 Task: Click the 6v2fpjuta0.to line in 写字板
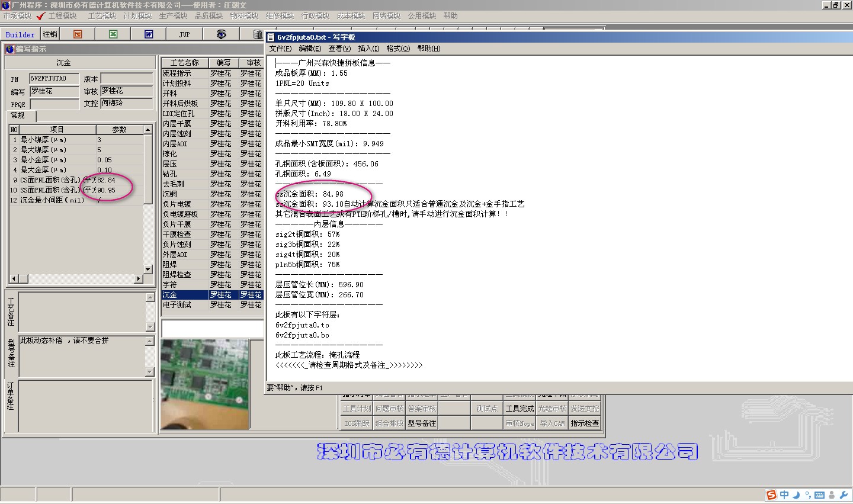[302, 325]
